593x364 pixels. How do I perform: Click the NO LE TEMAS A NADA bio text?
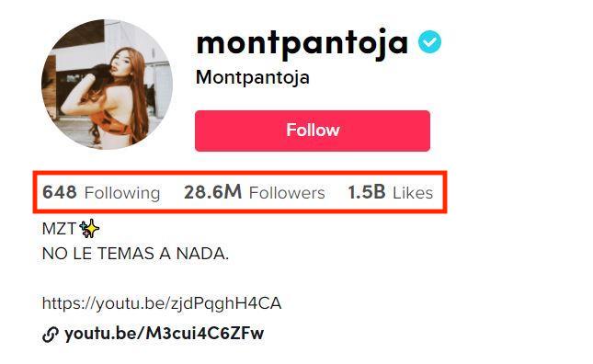coord(135,254)
